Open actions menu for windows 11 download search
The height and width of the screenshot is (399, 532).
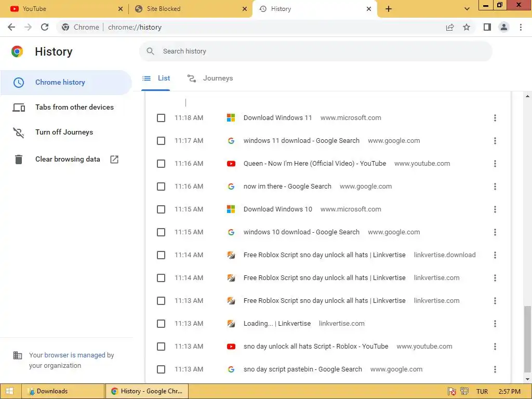coord(495,141)
